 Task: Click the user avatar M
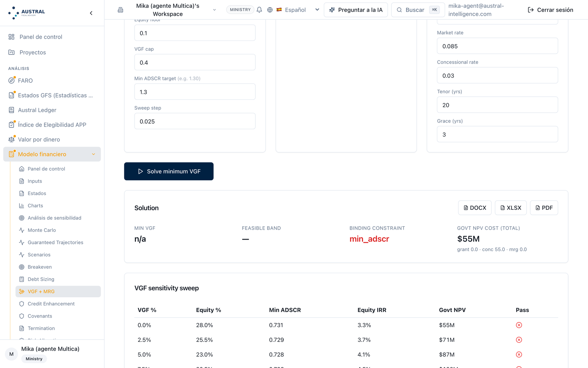[x=11, y=354]
